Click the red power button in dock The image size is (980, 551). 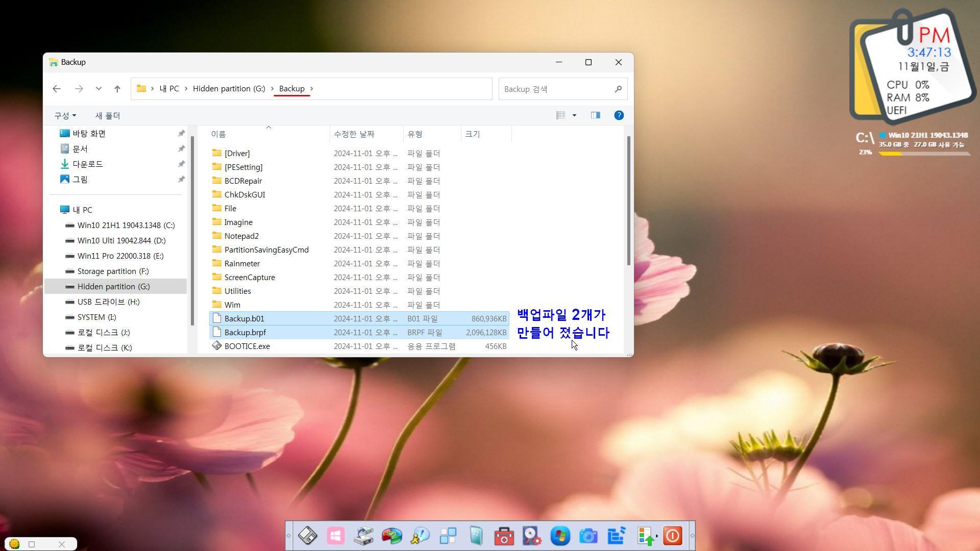pos(672,536)
